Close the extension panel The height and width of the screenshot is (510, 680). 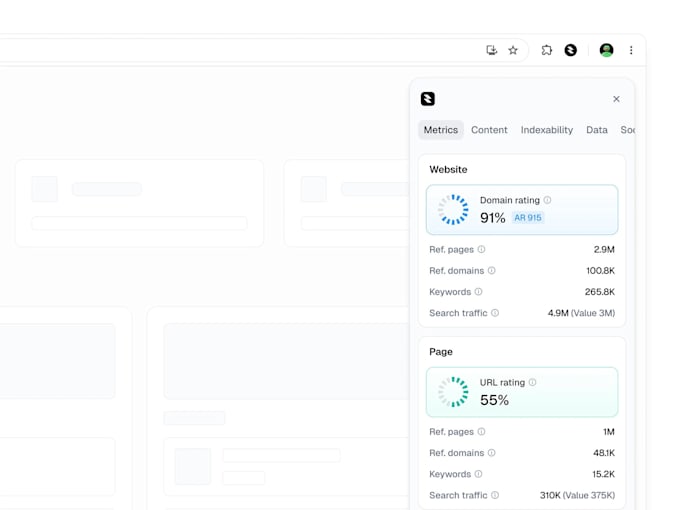pyautogui.click(x=616, y=99)
